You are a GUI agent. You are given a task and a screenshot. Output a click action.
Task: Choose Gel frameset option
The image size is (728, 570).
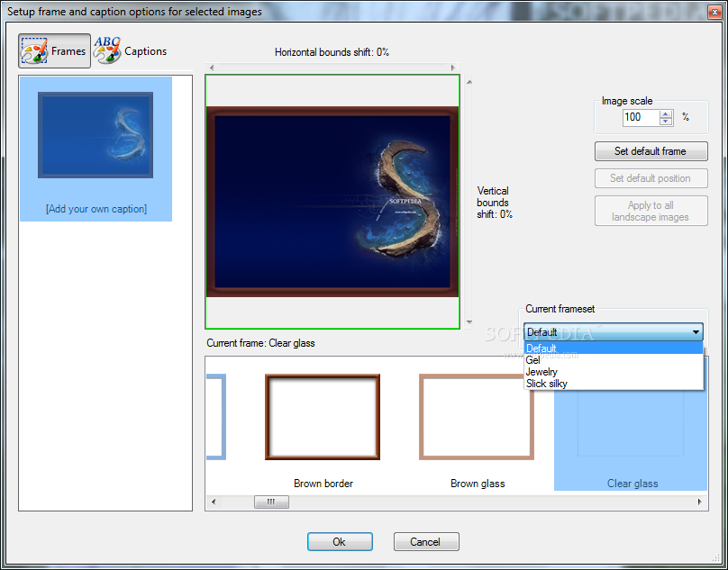tap(614, 360)
